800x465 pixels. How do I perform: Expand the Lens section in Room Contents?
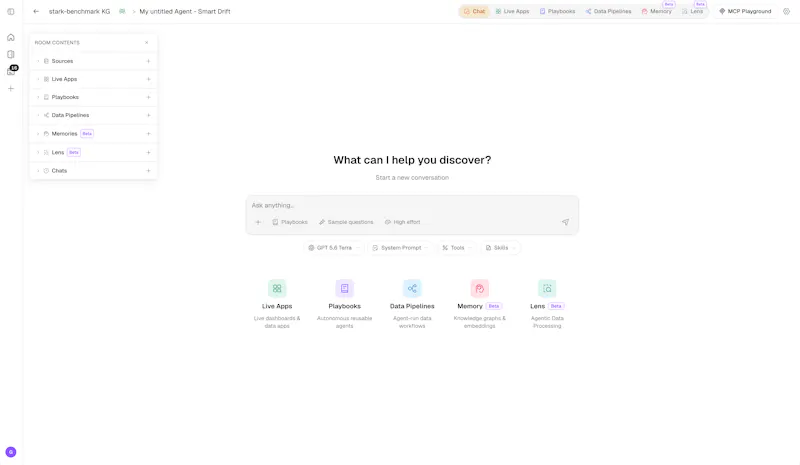tap(38, 153)
